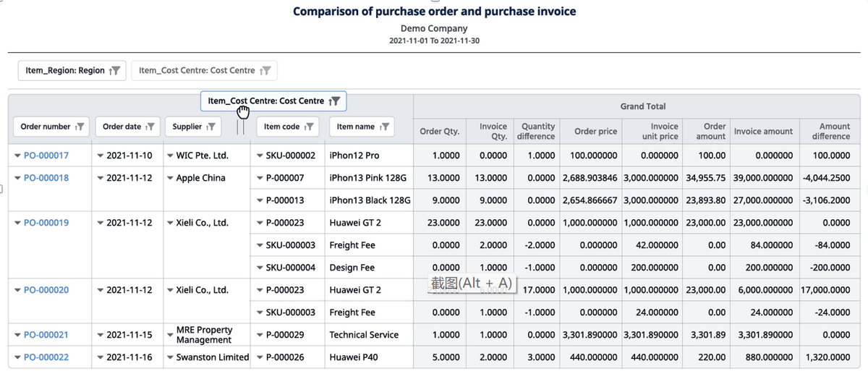The image size is (868, 374).
Task: Open purchase order PO-000022 link
Action: click(46, 357)
